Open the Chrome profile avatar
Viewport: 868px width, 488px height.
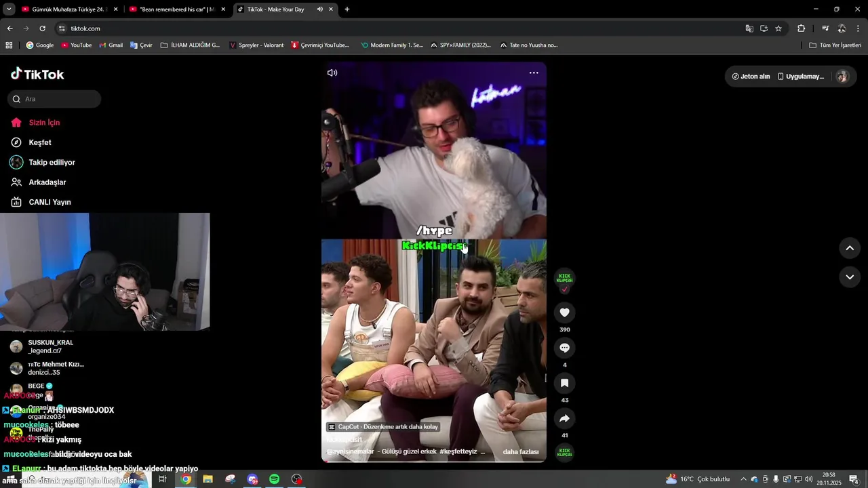click(842, 28)
